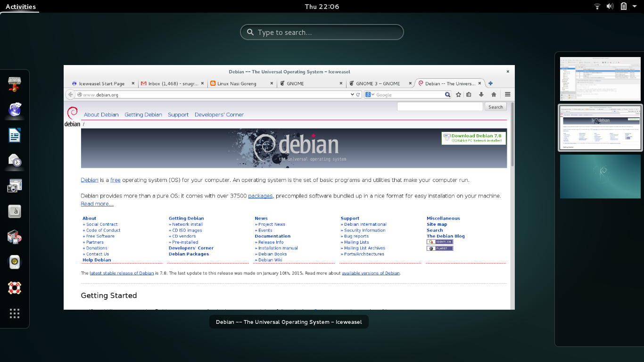Open the Google search engine selector
Screen dimensions: 644x362
[x=370, y=95]
